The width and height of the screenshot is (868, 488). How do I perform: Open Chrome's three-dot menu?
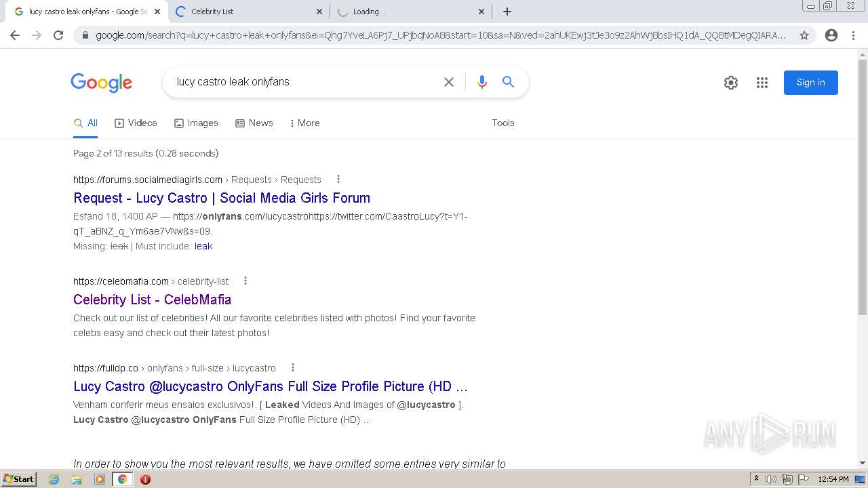pos(853,35)
